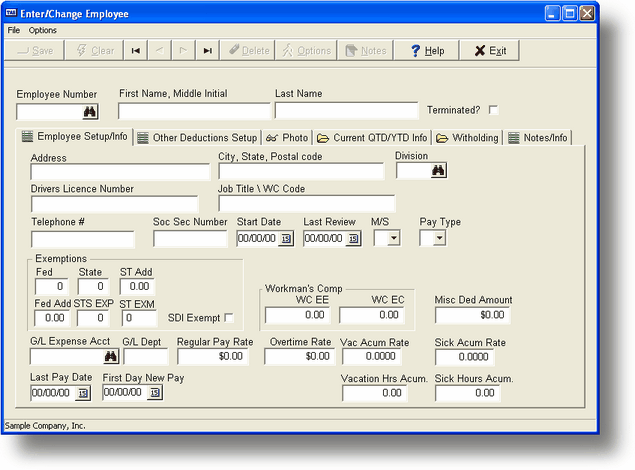Click the State exemptions field
This screenshot has width=635, height=470.
[93, 287]
